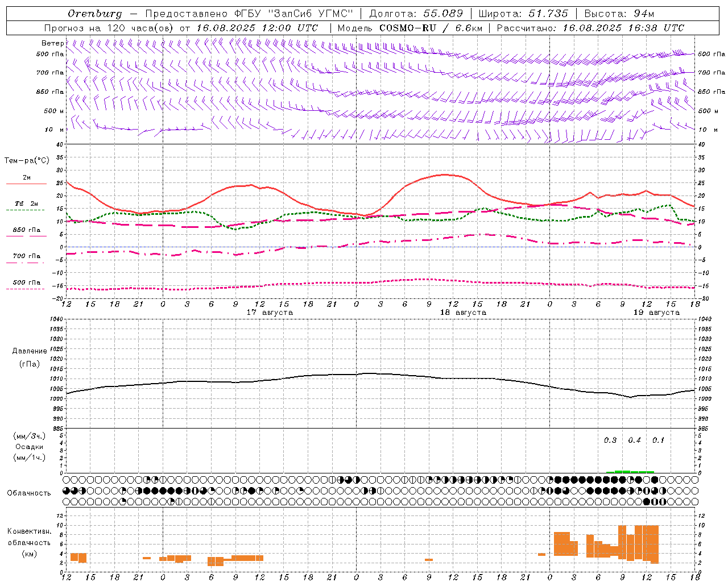Click the 0.4 precipitation amount value
This screenshot has height=582, width=728.
pos(634,440)
